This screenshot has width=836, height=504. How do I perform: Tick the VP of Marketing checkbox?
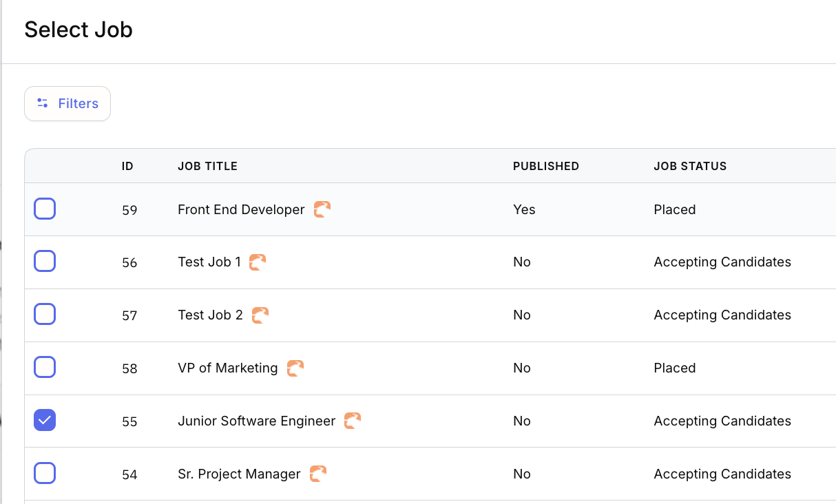point(45,368)
